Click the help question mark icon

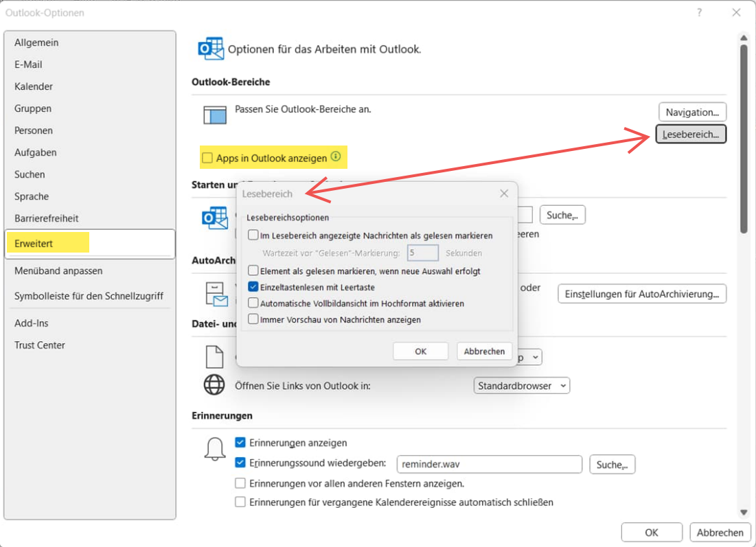coord(700,12)
